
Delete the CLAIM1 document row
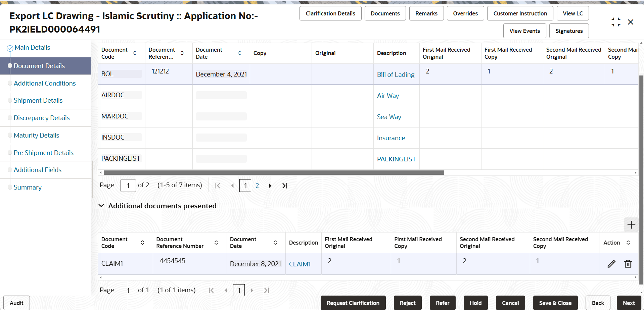click(628, 264)
